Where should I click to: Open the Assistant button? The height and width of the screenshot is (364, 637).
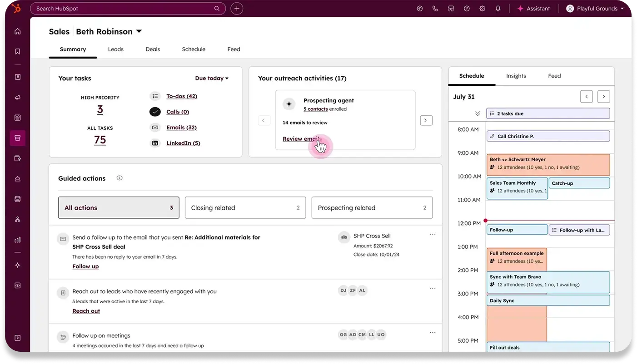point(533,9)
